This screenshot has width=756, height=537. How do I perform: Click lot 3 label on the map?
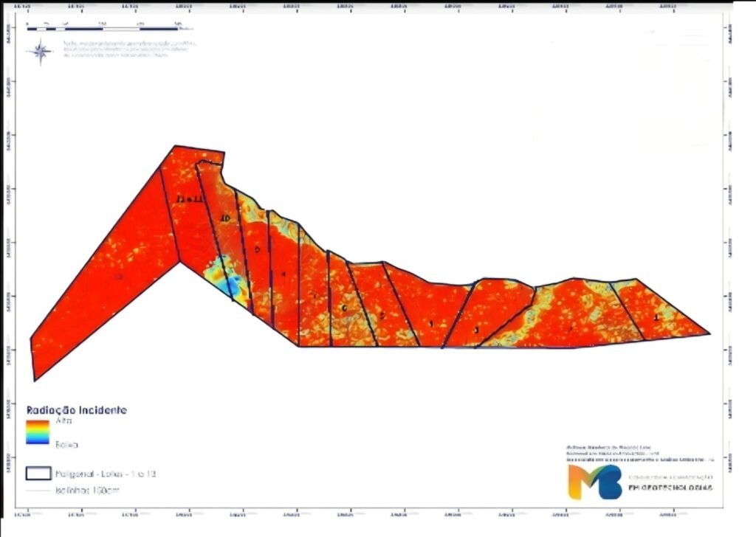click(x=476, y=330)
